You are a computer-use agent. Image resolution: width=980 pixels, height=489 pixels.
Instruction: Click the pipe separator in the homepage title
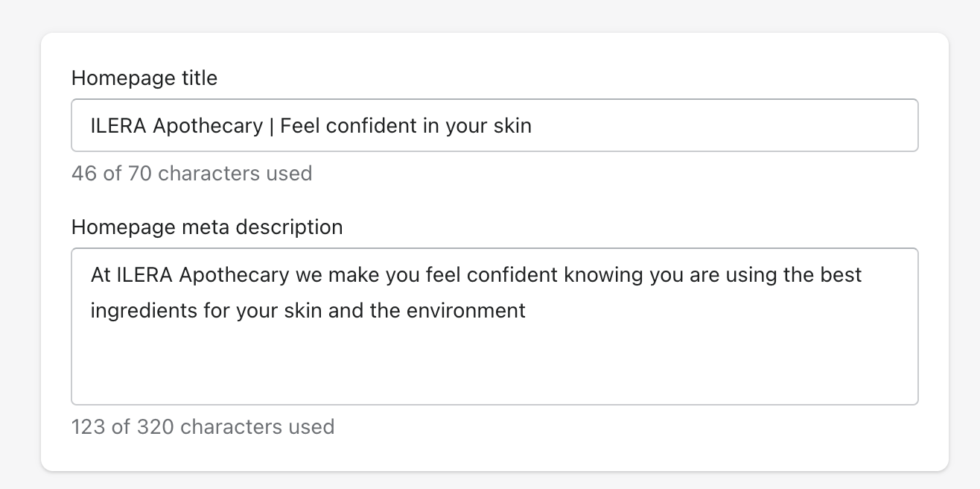(x=272, y=125)
